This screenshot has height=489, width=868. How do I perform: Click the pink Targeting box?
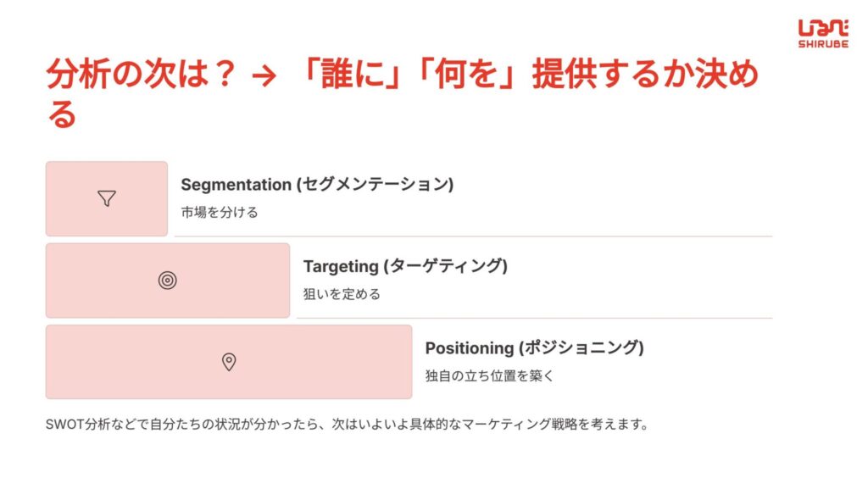[168, 281]
